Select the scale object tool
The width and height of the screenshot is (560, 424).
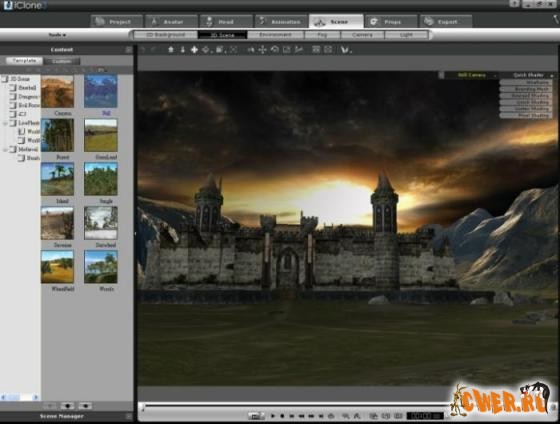[286, 50]
